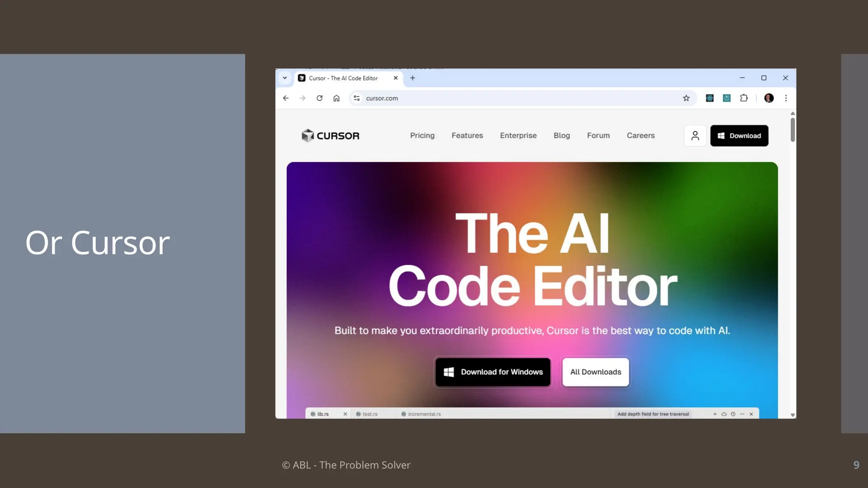The image size is (868, 488).
Task: Open the Features nav item
Action: 467,136
